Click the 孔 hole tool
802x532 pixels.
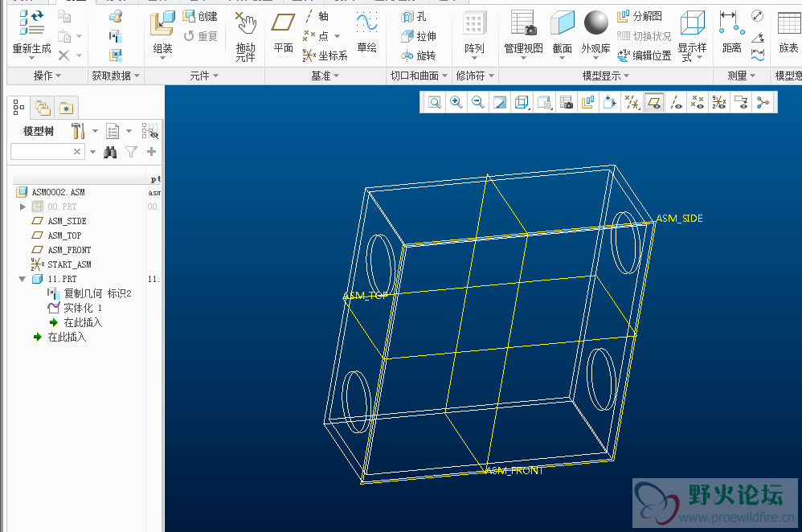414,16
